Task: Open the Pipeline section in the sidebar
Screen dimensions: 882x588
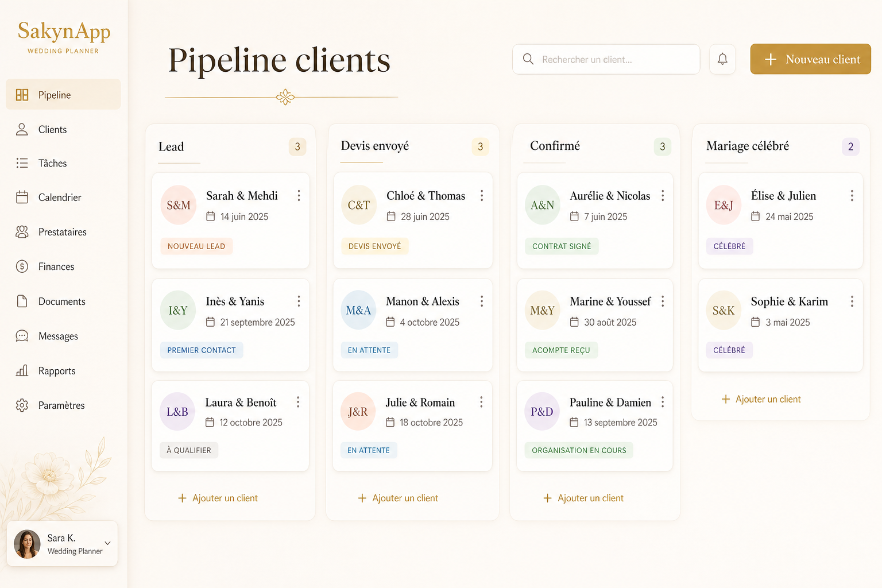Action: tap(63, 95)
